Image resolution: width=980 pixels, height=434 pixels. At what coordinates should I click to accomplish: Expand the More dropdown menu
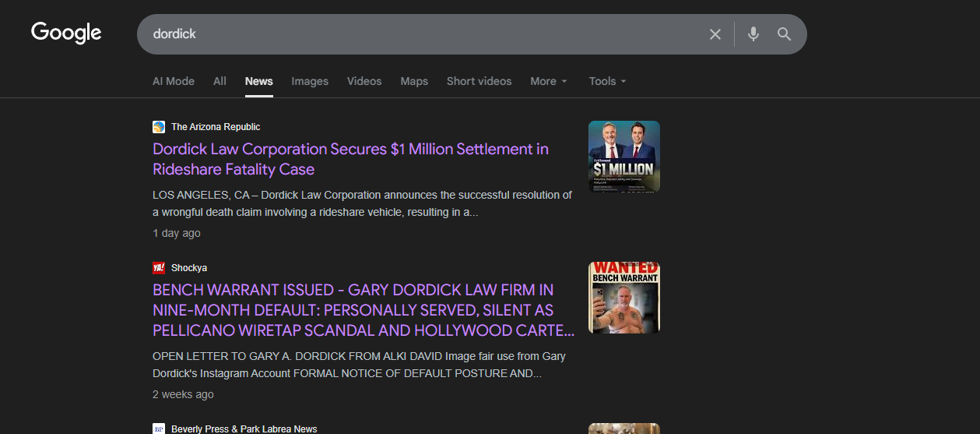point(549,81)
